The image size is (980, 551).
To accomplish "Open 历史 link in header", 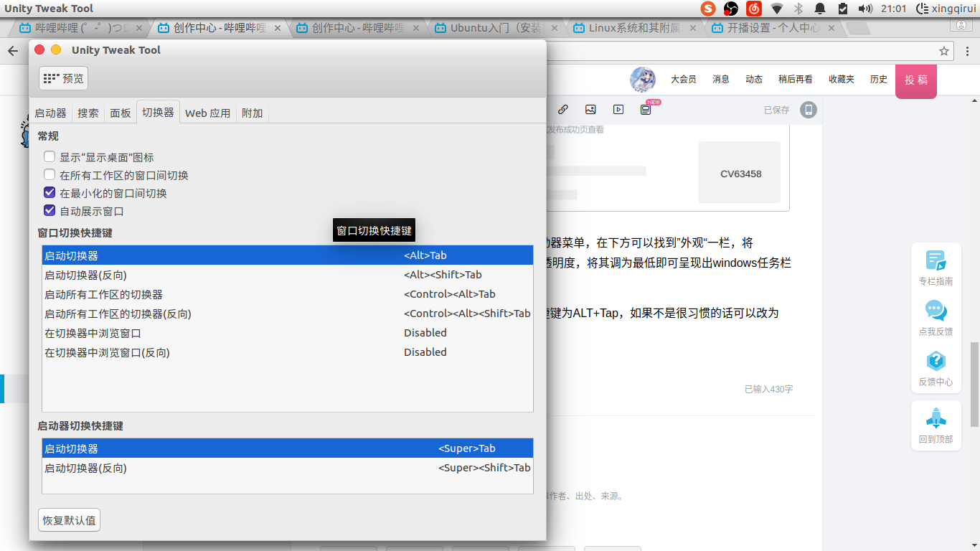I will click(879, 79).
